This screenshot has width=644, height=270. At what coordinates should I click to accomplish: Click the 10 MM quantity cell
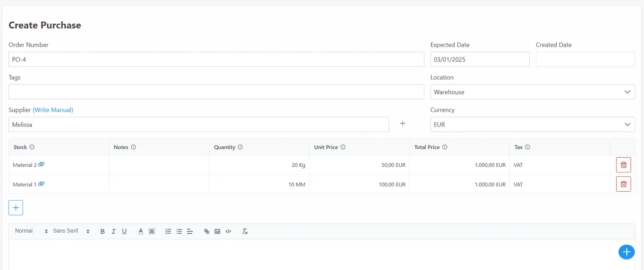coord(259,184)
